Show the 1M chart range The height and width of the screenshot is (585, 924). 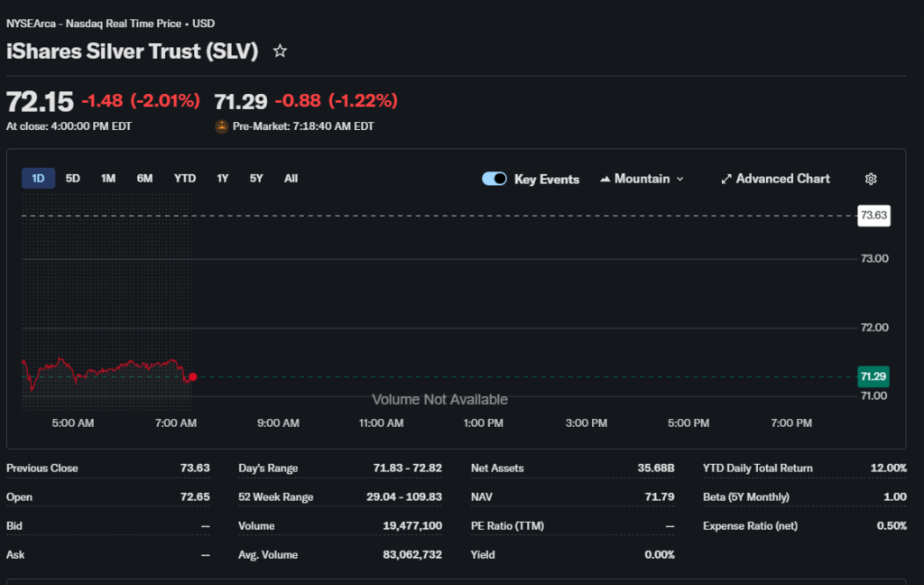108,179
